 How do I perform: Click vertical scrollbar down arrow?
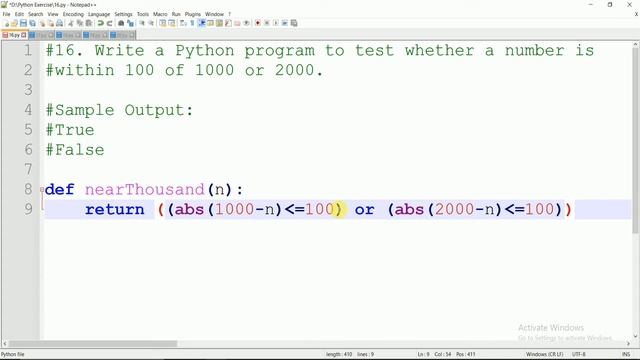click(636, 336)
